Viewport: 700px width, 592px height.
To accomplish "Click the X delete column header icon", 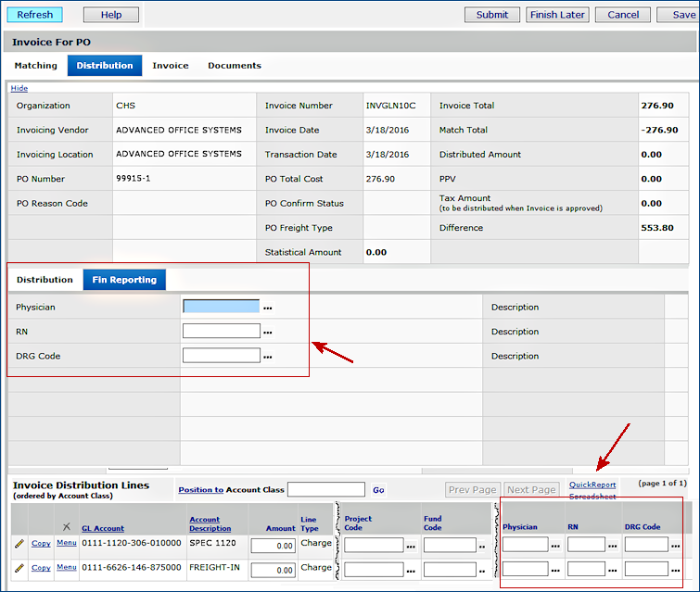I will click(x=66, y=526).
